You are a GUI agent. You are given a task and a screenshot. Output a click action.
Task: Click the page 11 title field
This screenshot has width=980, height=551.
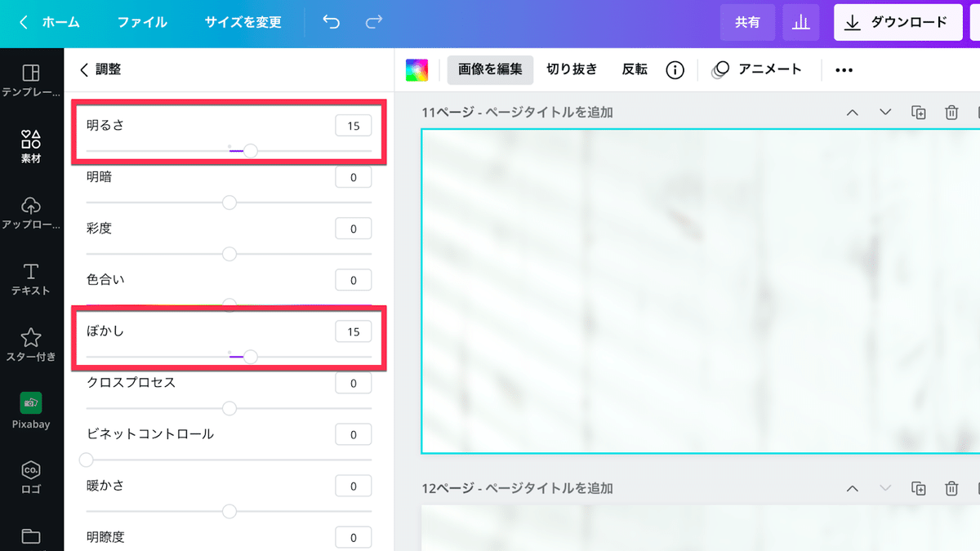(550, 113)
